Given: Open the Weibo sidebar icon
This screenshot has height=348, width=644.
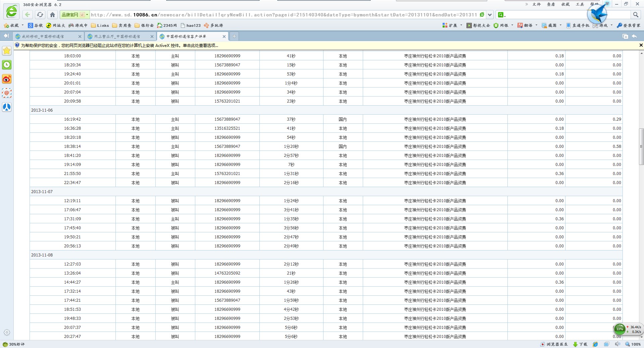Looking at the screenshot, I should [7, 79].
